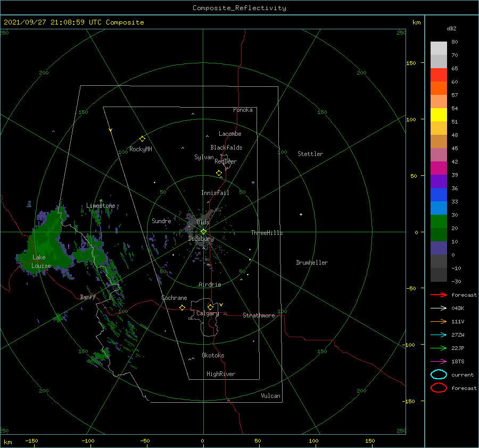479x448 pixels.
Task: Click the orange 111V arrow legend icon
Action: tap(439, 321)
